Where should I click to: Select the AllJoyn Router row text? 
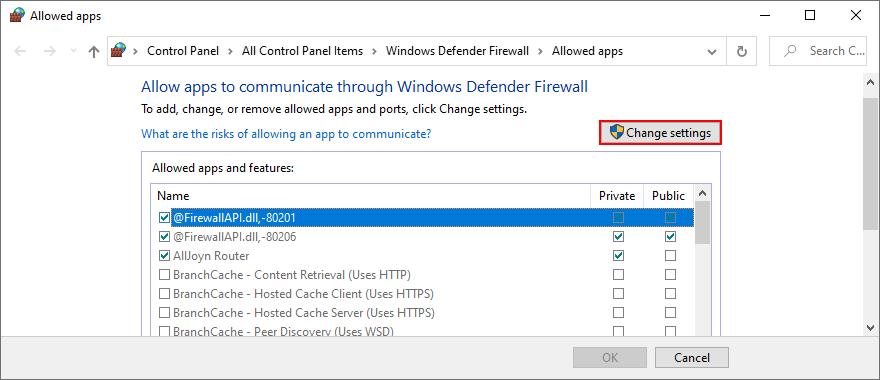[211, 256]
